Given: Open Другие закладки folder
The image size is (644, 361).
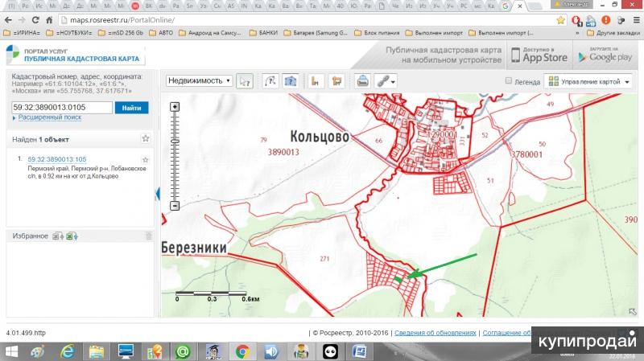Looking at the screenshot, I should [x=613, y=32].
